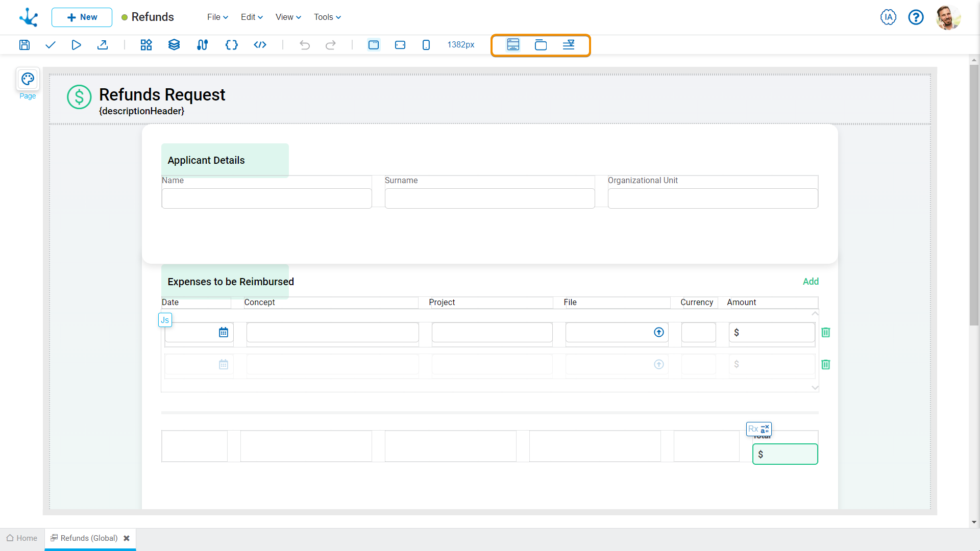
Task: Click the Components panel icon
Action: pyautogui.click(x=146, y=45)
